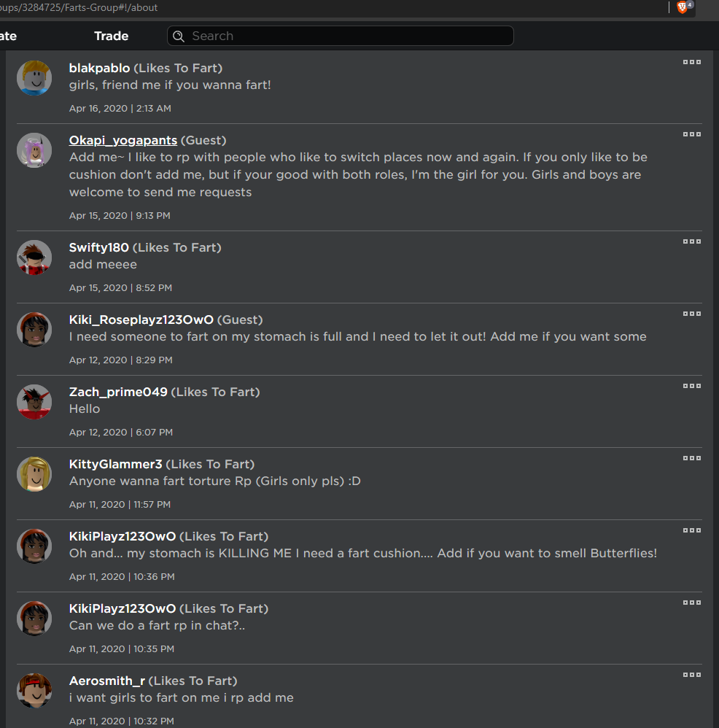Visit Zach_prime049's profile via username
This screenshot has height=728, width=719.
click(118, 392)
